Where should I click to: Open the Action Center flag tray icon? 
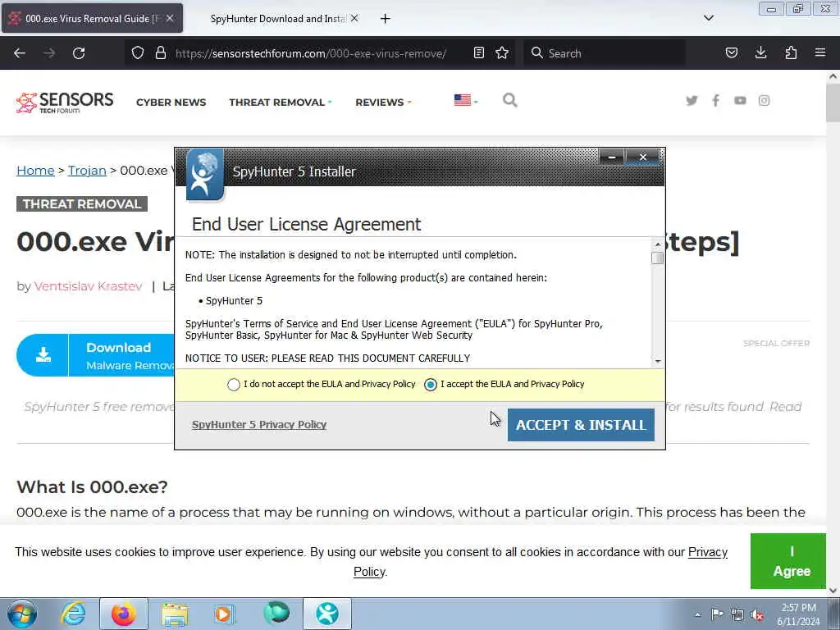coord(716,614)
